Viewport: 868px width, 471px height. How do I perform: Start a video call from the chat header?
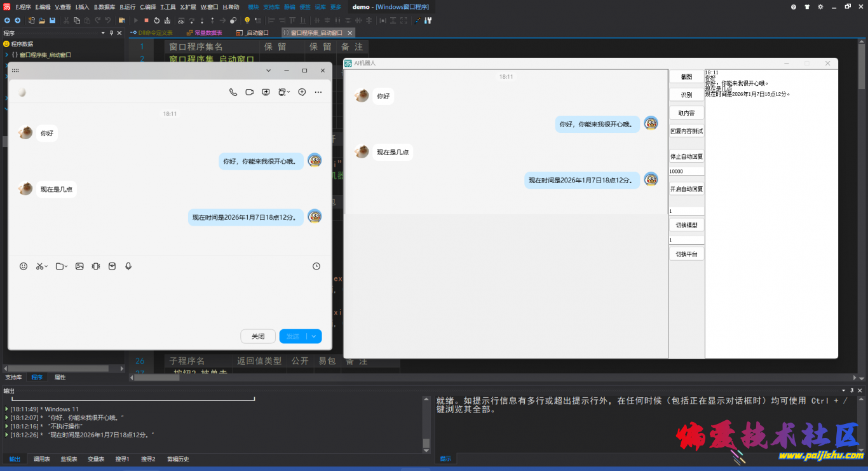250,92
